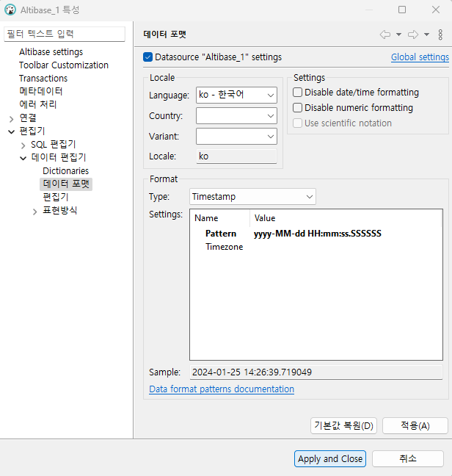Click the Apply and Close button
452x476 pixels.
[330, 458]
